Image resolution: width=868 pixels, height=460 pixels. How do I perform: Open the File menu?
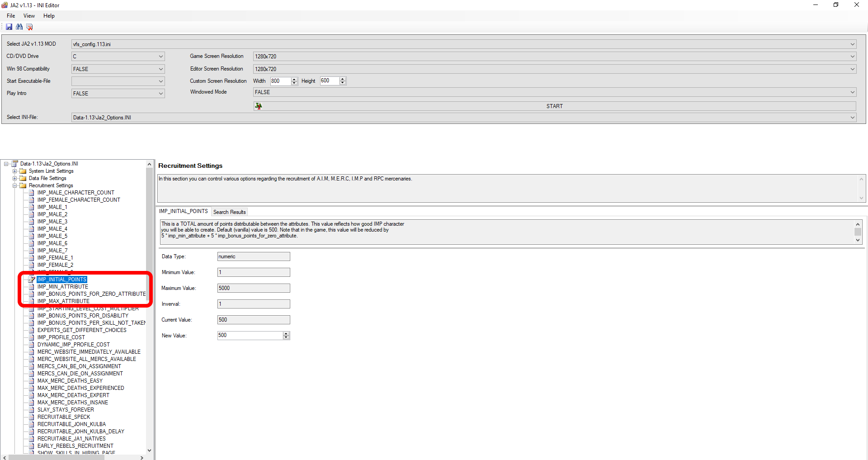11,16
